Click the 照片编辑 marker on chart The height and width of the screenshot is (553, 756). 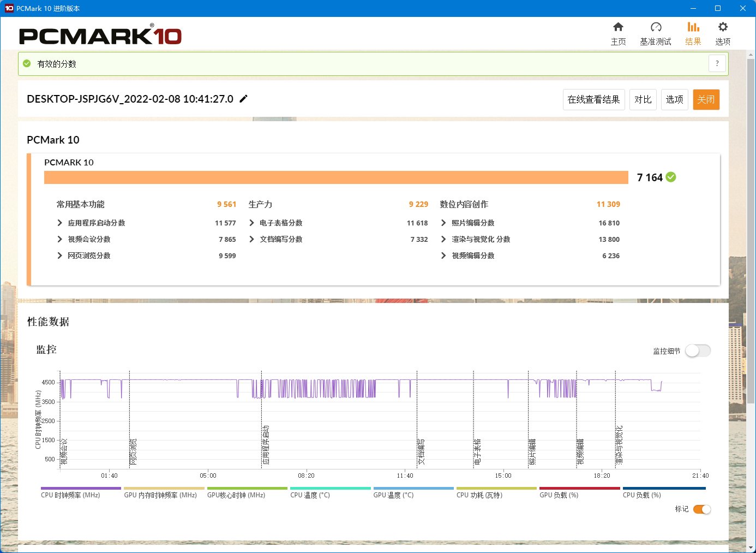(532, 451)
